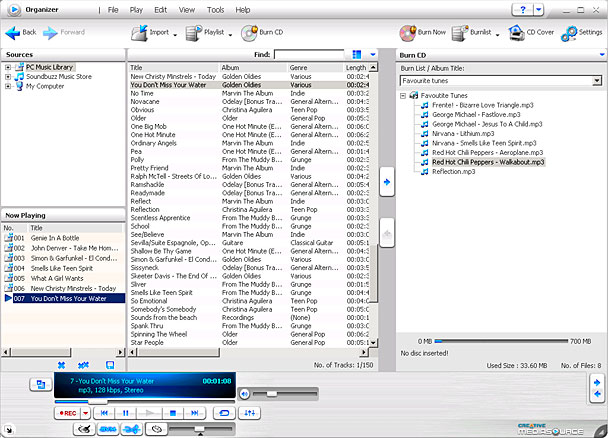The width and height of the screenshot is (608, 438).
Task: Click the REC record button
Action: pyautogui.click(x=67, y=413)
